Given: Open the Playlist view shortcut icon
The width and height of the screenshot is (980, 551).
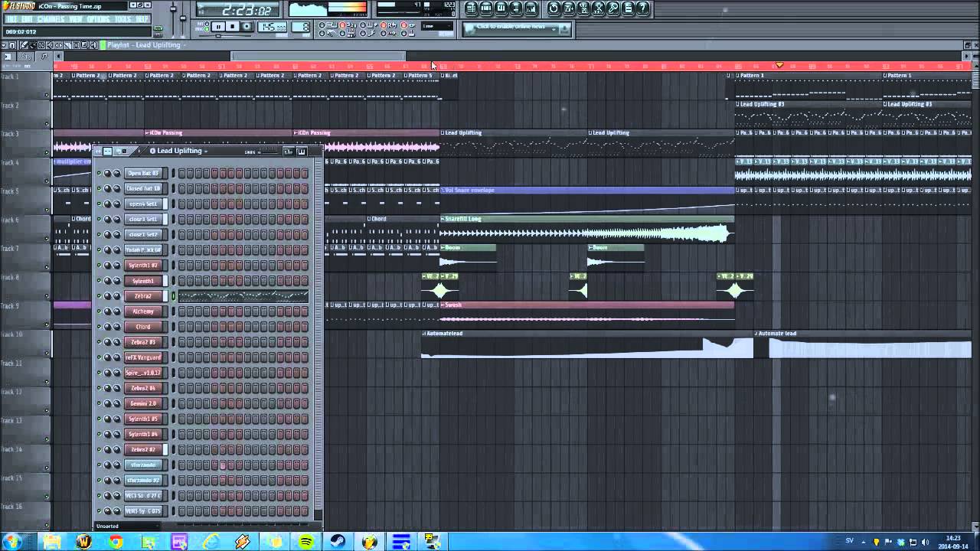Looking at the screenshot, I should (471, 8).
